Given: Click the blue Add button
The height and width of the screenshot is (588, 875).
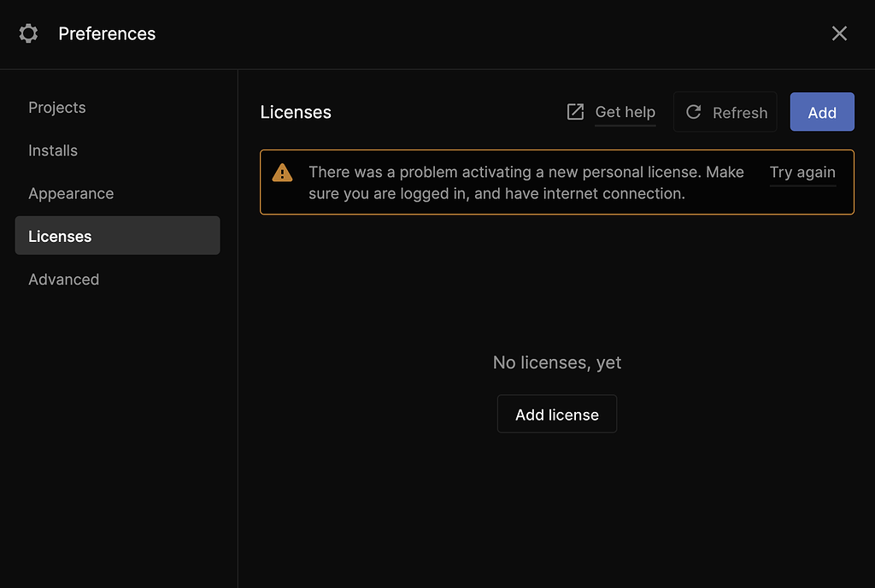Looking at the screenshot, I should tap(822, 112).
